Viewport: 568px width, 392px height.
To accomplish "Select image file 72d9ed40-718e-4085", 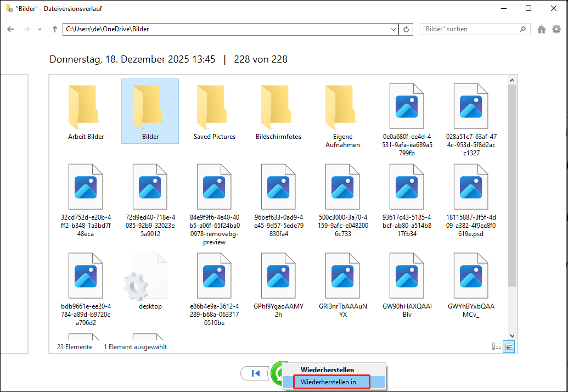I will pyautogui.click(x=150, y=200).
